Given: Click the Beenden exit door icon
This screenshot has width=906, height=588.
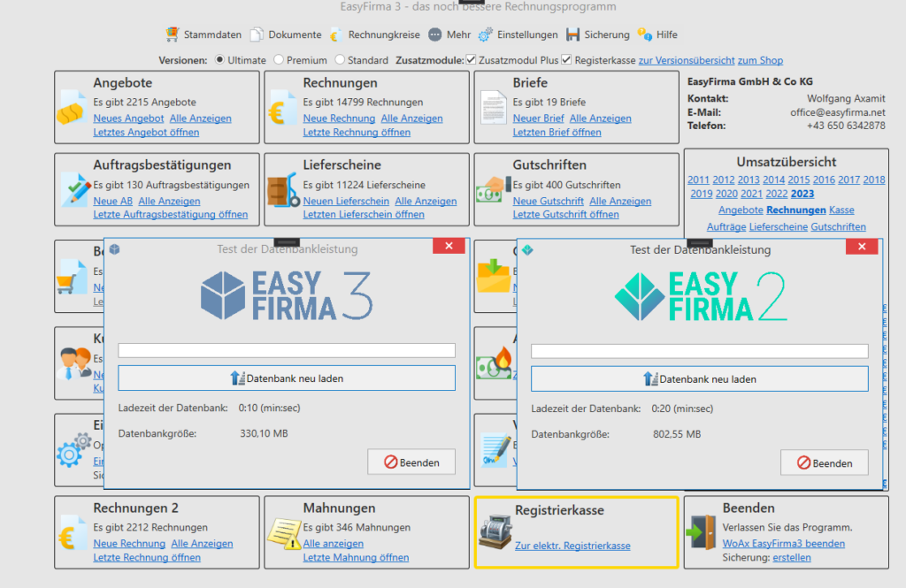Looking at the screenshot, I should [x=701, y=532].
